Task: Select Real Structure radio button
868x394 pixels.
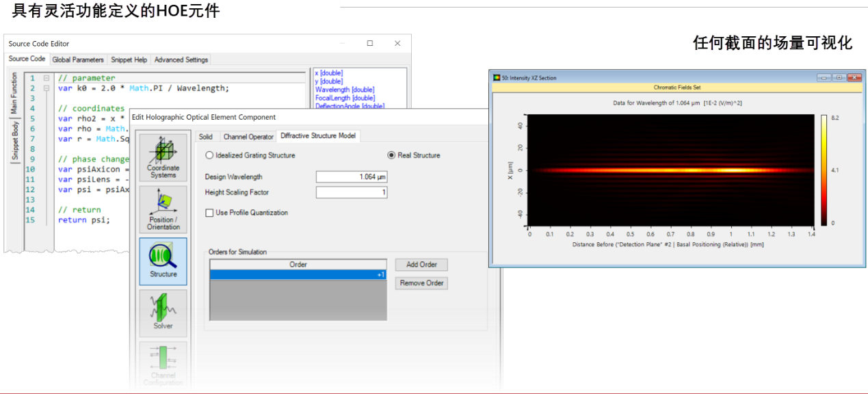Action: (x=392, y=155)
